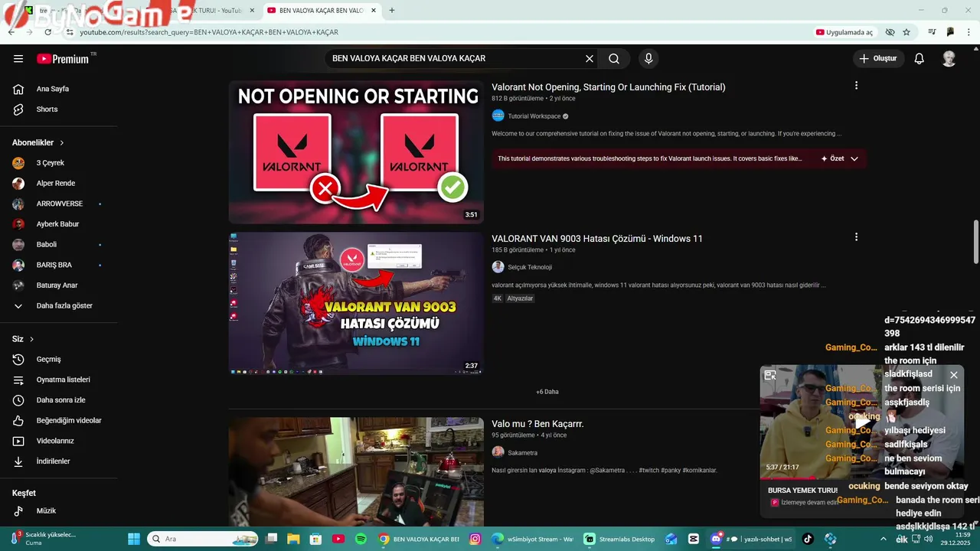Open the Valorant Not Opening video thumbnail

point(356,152)
